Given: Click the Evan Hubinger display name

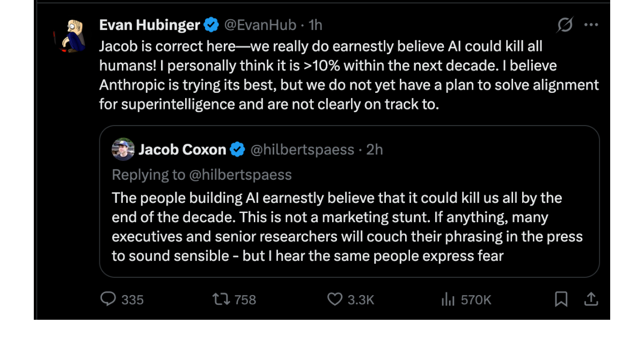Looking at the screenshot, I should (x=150, y=25).
